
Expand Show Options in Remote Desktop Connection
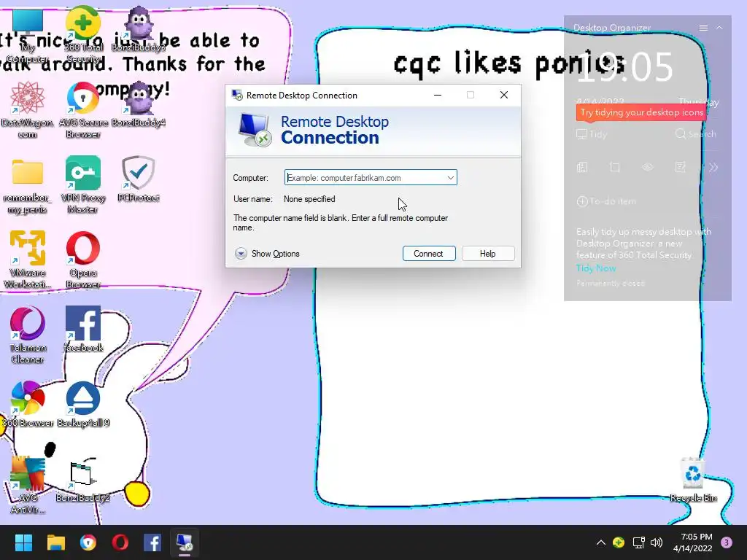(x=267, y=253)
